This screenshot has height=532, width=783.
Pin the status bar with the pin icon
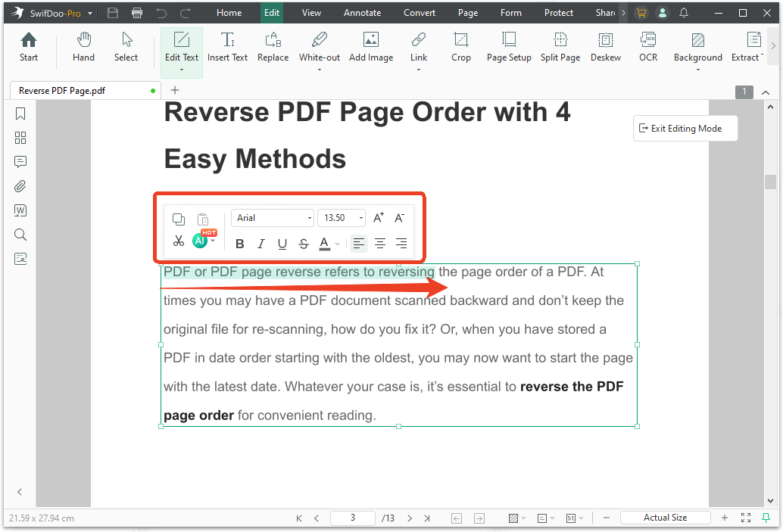(766, 518)
